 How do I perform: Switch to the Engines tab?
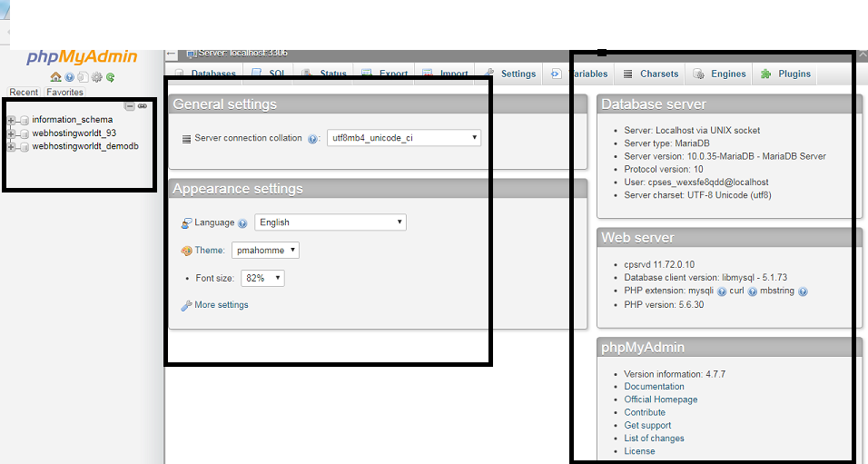[719, 74]
